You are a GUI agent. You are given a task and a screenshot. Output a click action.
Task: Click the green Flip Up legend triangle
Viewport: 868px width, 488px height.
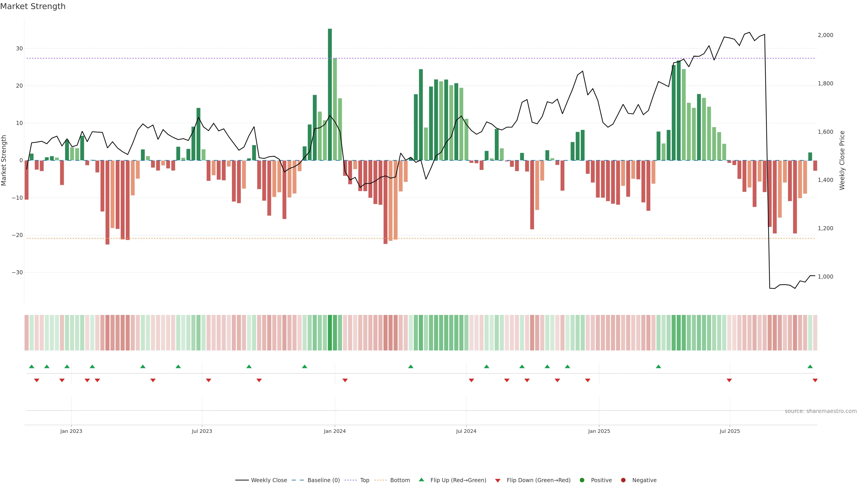tap(421, 480)
